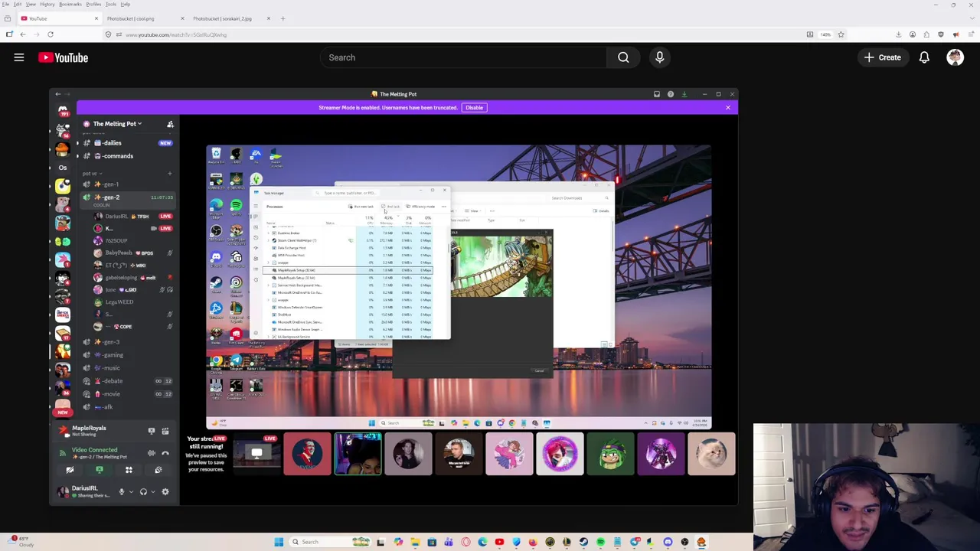The width and height of the screenshot is (980, 551).
Task: Join the -gaming voice channel
Action: pyautogui.click(x=127, y=355)
